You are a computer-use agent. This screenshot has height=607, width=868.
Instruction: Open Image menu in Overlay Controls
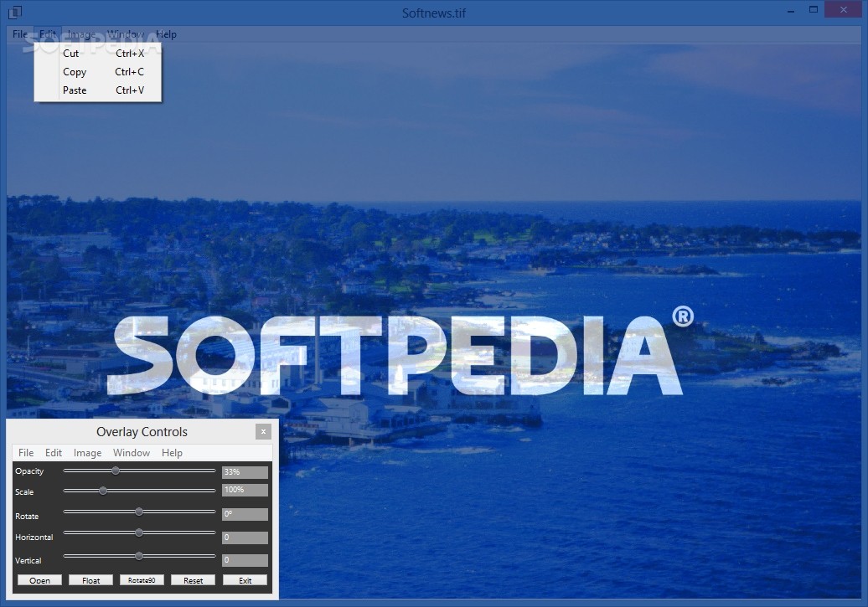pyautogui.click(x=87, y=453)
